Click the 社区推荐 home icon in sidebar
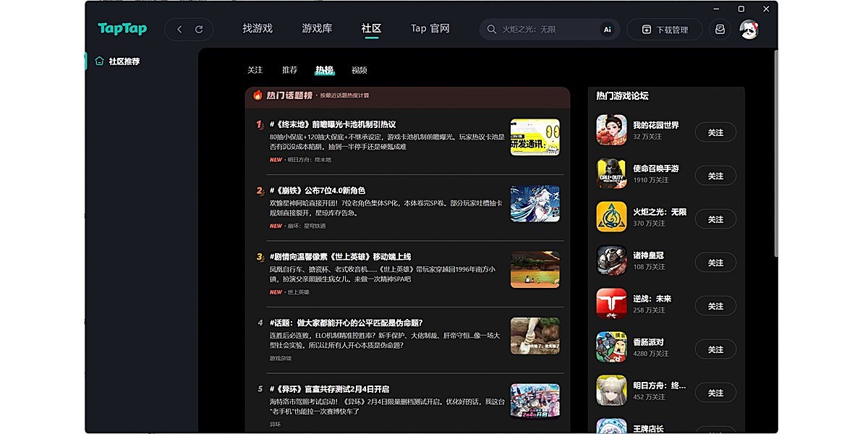Screen dimensions: 868x434 point(98,61)
